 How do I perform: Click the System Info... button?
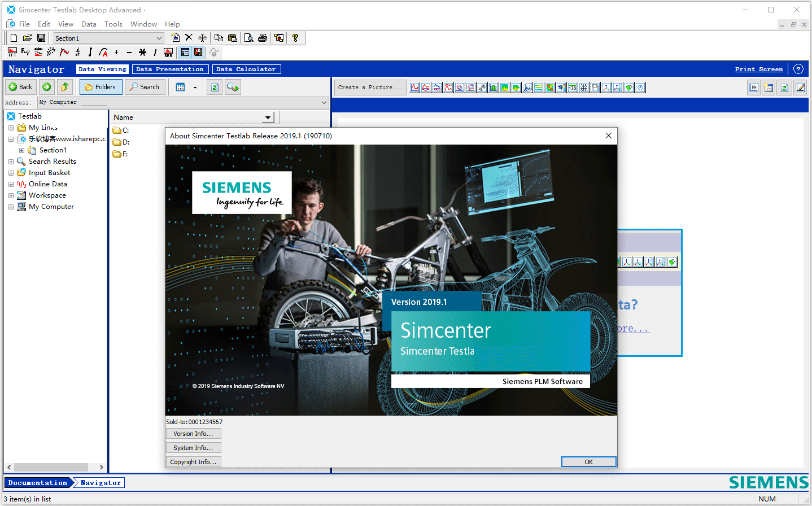pyautogui.click(x=193, y=448)
